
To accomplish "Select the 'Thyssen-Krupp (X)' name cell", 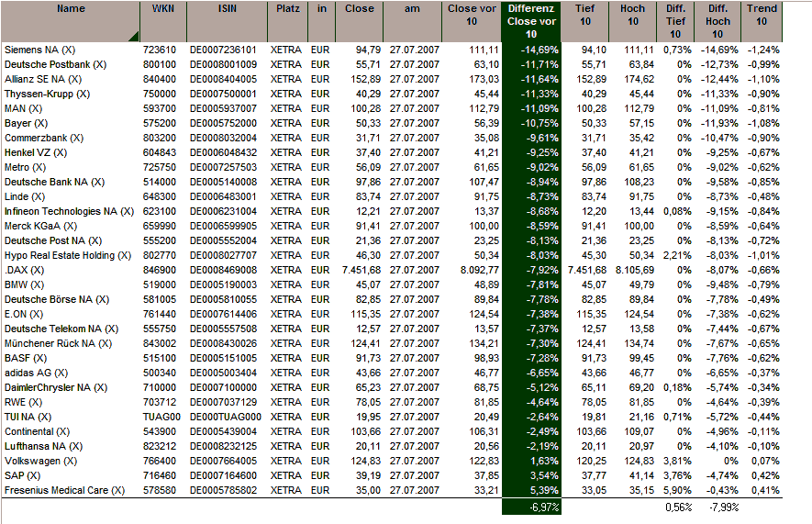I will point(47,94).
